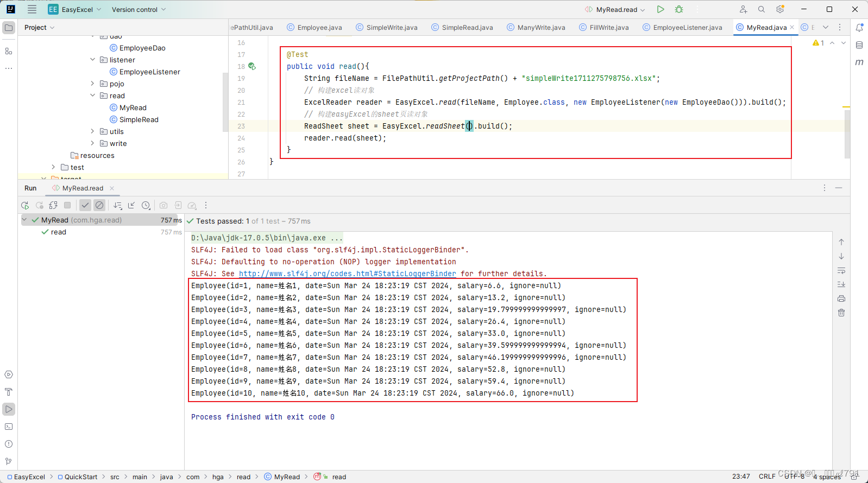Close MyRead.read run tab
This screenshot has height=483, width=868.
[112, 188]
